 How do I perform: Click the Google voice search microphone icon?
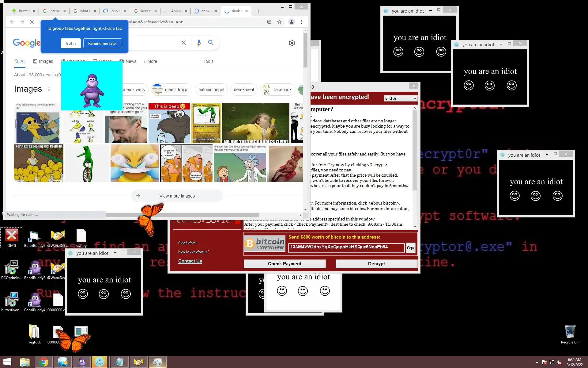pos(198,43)
